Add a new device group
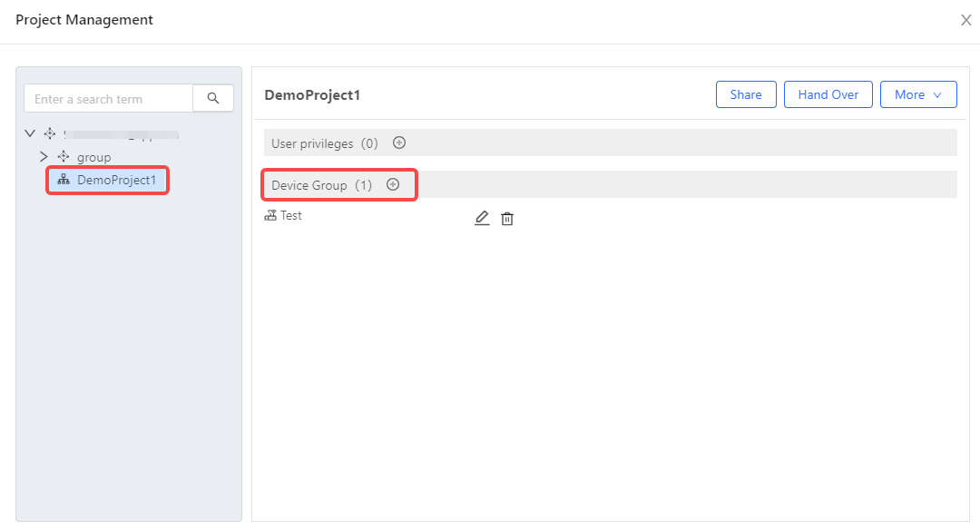The width and height of the screenshot is (980, 531). tap(393, 184)
